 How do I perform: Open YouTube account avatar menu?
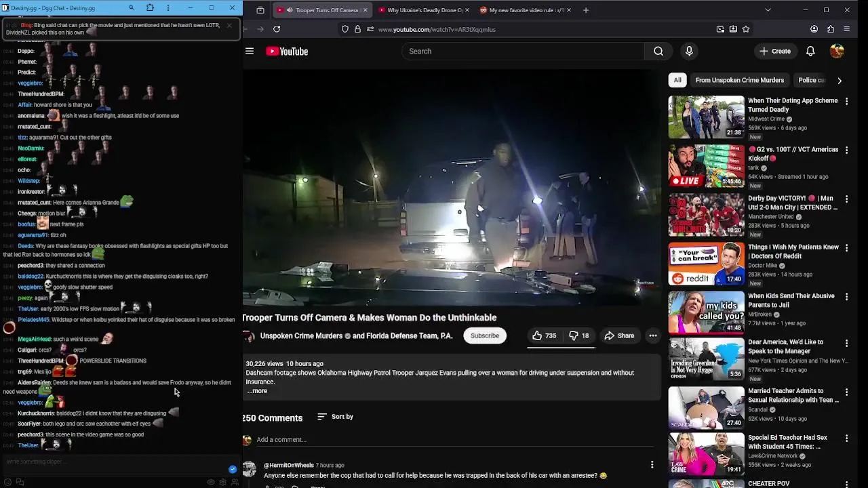coord(837,52)
